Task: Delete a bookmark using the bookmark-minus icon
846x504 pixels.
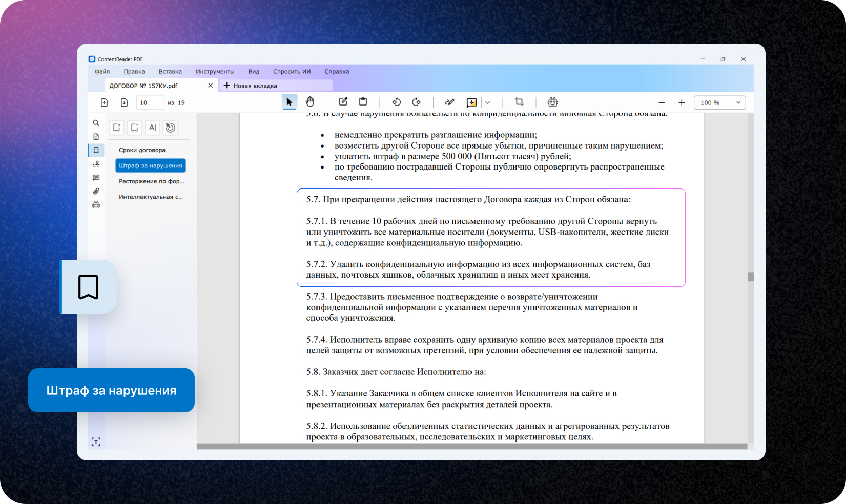Action: 134,128
